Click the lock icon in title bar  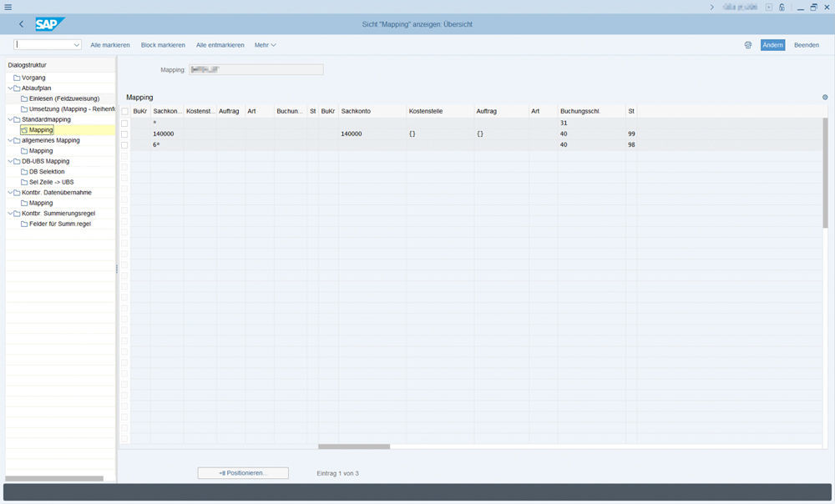coord(782,7)
